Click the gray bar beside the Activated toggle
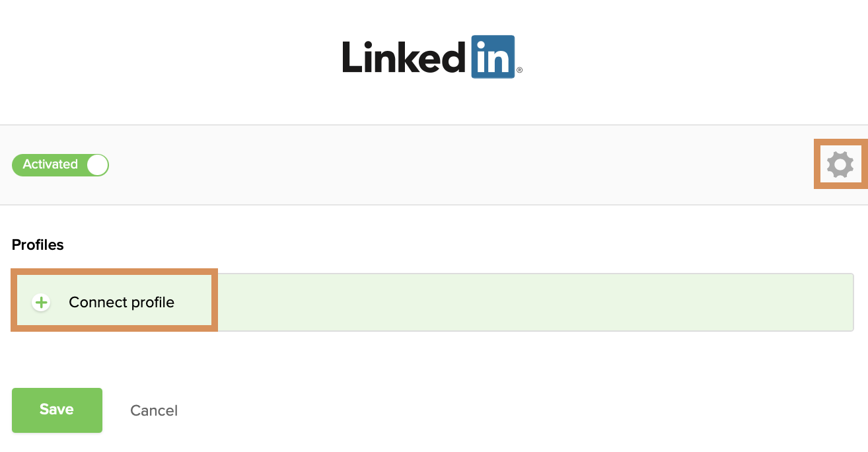 pyautogui.click(x=462, y=165)
